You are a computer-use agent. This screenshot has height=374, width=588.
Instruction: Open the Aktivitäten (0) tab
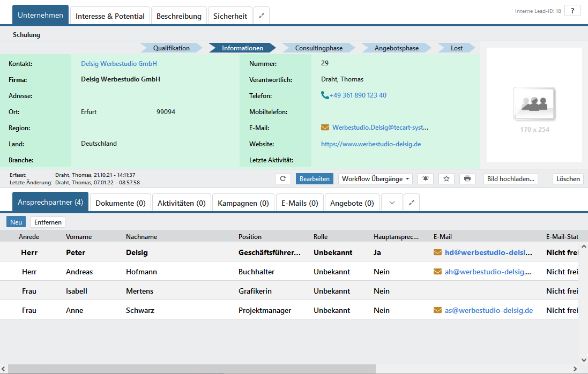pyautogui.click(x=181, y=203)
